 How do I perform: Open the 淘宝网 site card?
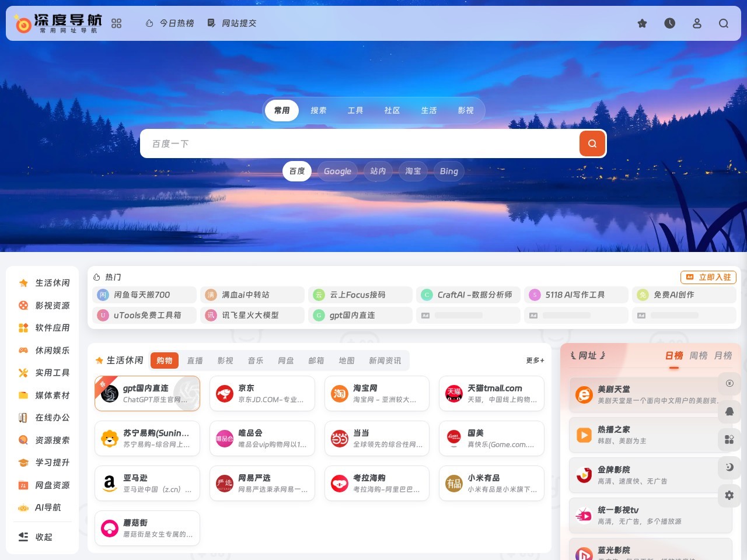coord(376,394)
